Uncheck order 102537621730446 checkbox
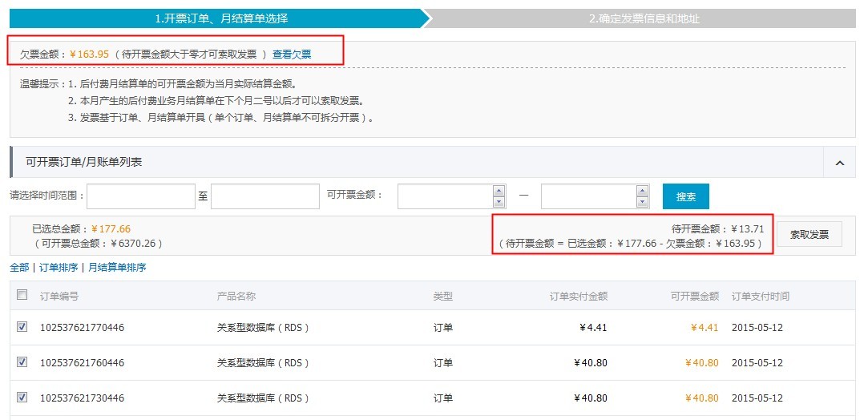 pos(22,397)
